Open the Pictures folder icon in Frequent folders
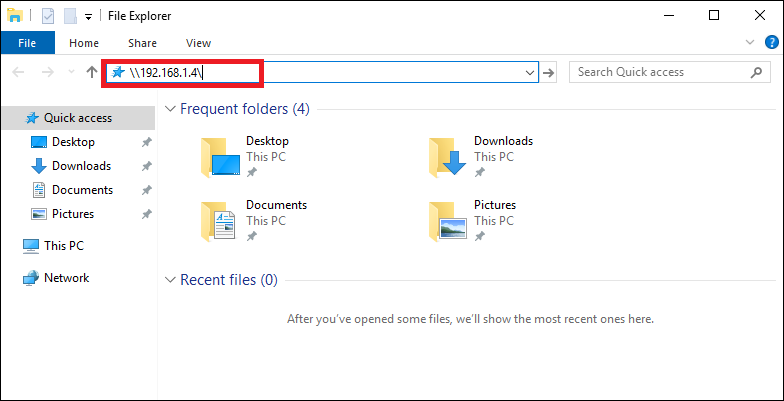 pyautogui.click(x=447, y=221)
